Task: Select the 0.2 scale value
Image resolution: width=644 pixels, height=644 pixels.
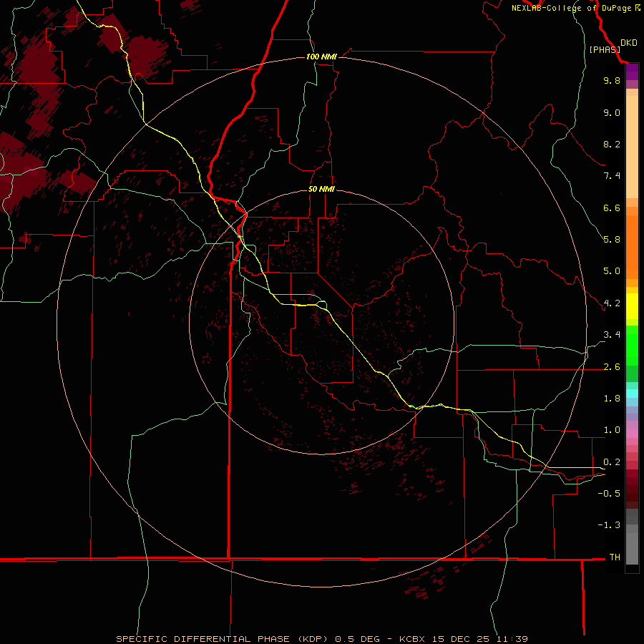Action: pos(612,462)
